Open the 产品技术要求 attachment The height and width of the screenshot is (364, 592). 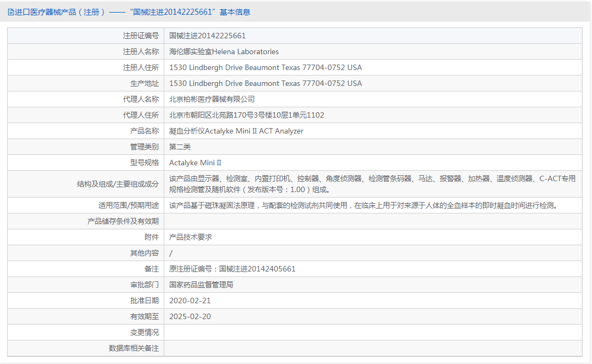tap(191, 237)
